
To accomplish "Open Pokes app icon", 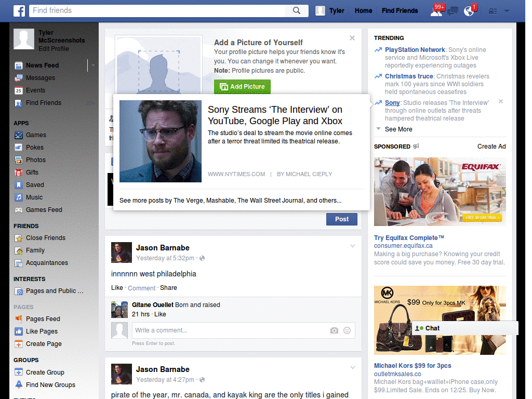I will click(x=19, y=148).
